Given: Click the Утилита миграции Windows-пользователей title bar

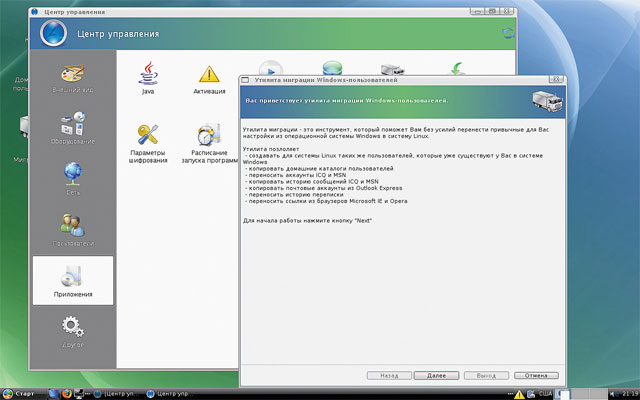Looking at the screenshot, I should (x=402, y=80).
